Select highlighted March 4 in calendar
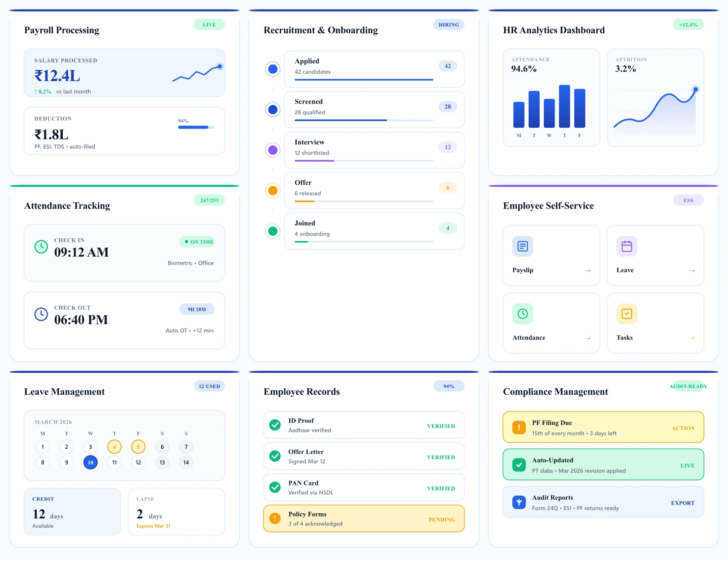The image size is (728, 561). point(114,447)
